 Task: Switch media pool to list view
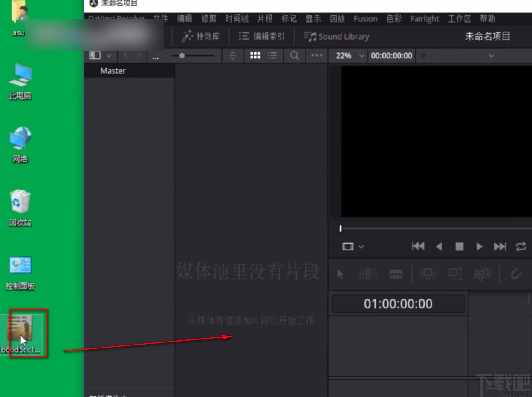272,55
